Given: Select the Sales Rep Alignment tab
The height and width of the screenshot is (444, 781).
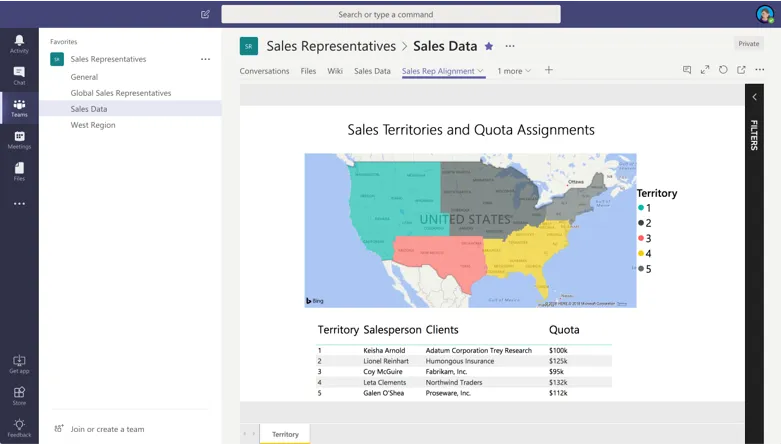Looking at the screenshot, I should click(x=438, y=71).
